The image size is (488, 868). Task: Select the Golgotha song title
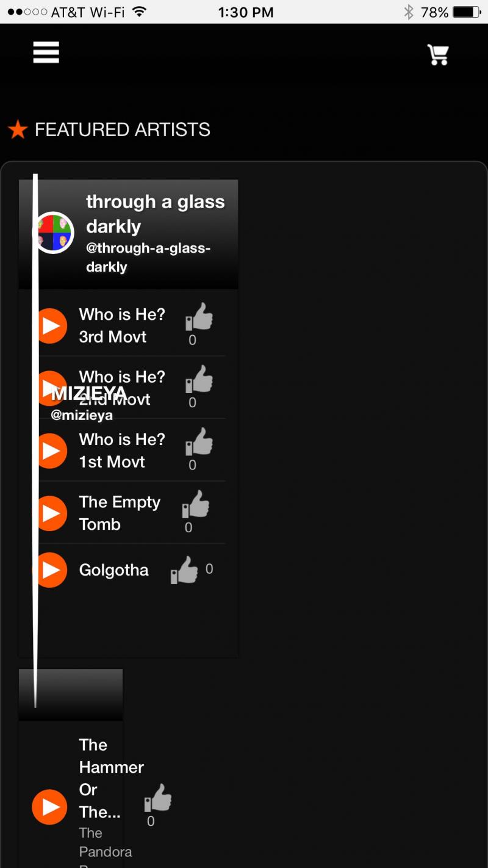[113, 570]
